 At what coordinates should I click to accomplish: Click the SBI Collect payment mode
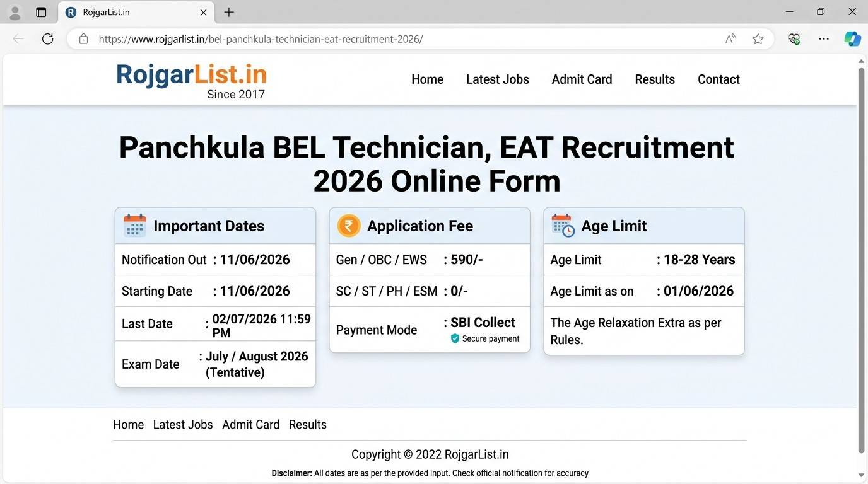[x=483, y=322]
